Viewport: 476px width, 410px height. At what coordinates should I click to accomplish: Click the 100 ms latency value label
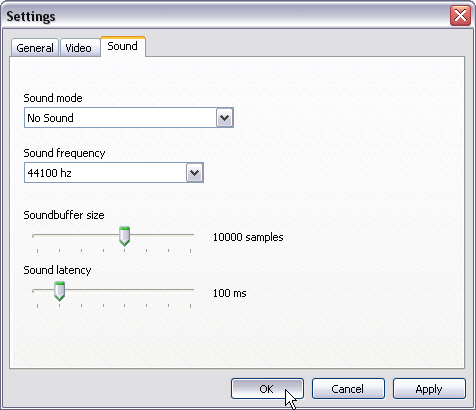click(229, 293)
